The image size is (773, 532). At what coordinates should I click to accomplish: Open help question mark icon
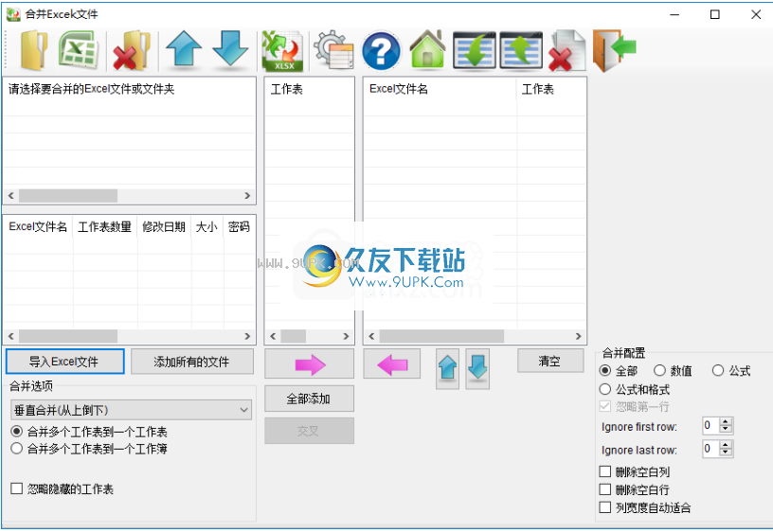point(381,51)
